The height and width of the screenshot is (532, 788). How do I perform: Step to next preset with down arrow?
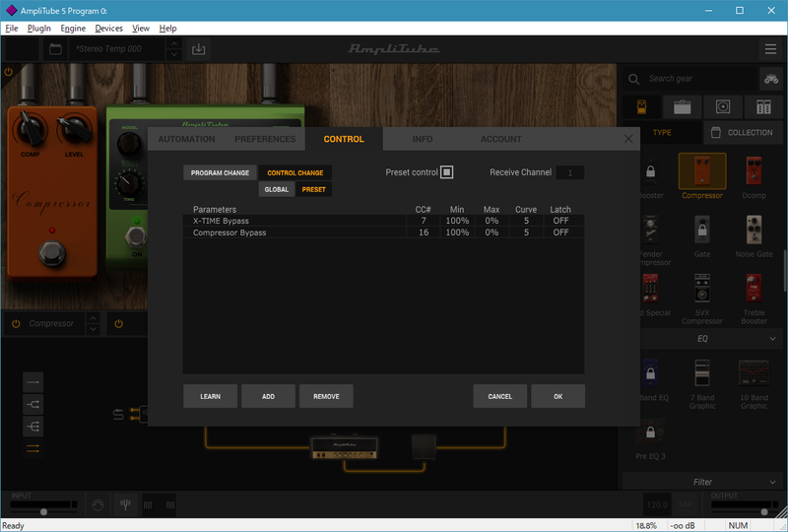pos(173,54)
